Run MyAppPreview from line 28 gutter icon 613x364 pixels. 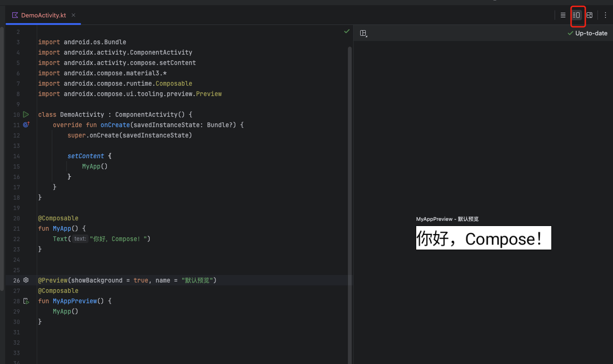(26, 301)
